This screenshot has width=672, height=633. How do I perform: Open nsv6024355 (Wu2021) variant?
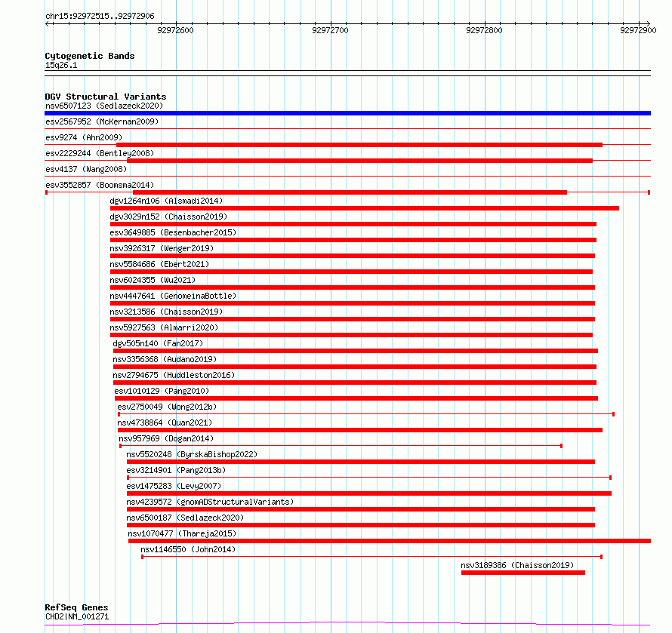point(153,280)
